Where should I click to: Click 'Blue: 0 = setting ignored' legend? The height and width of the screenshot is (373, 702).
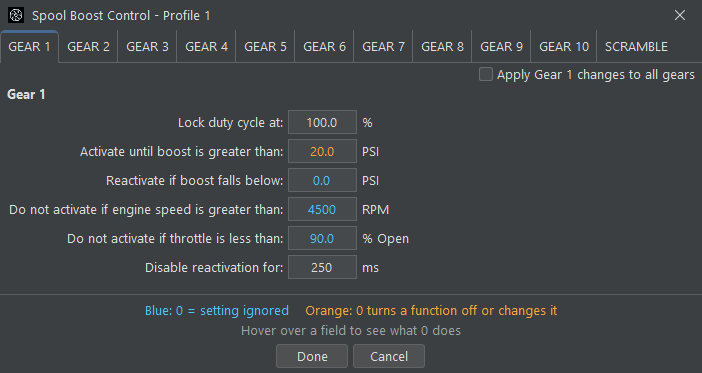(217, 310)
